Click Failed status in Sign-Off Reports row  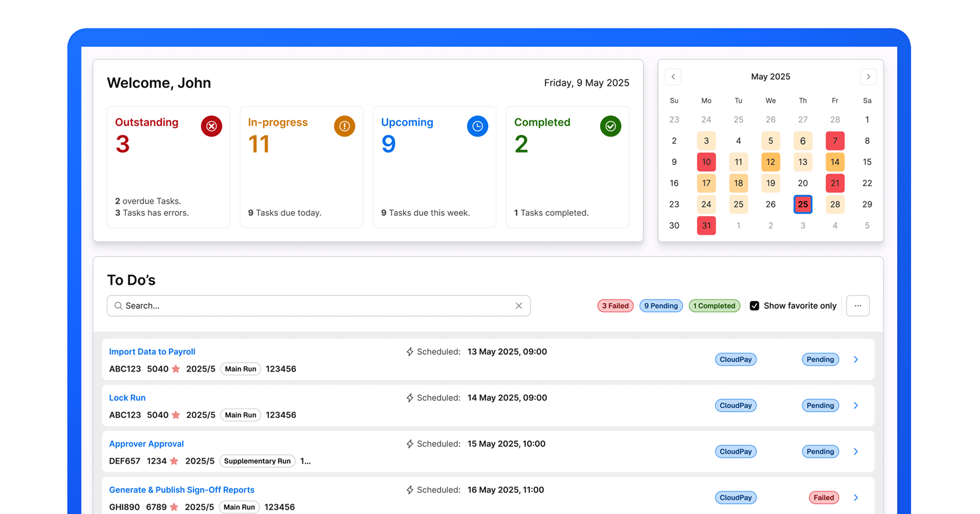pos(824,498)
